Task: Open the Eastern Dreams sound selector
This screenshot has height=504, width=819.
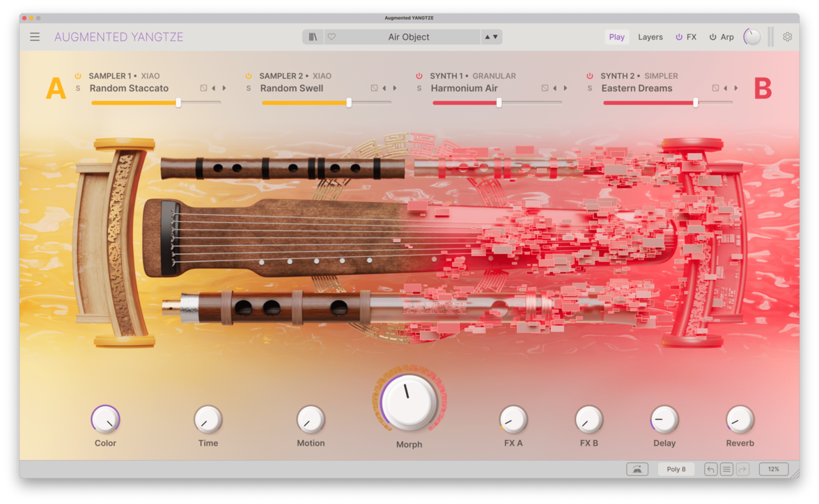Action: (x=637, y=88)
